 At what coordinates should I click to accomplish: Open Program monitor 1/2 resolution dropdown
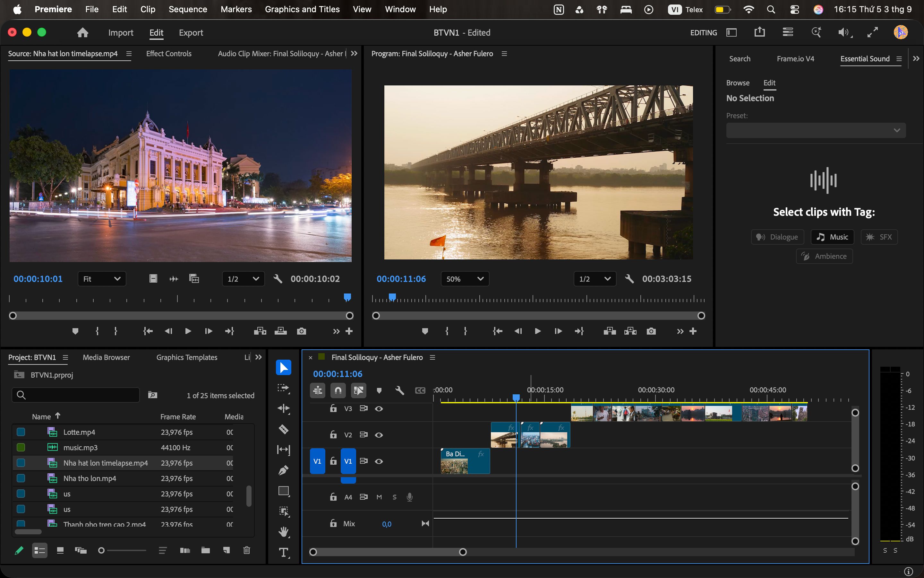tap(595, 279)
